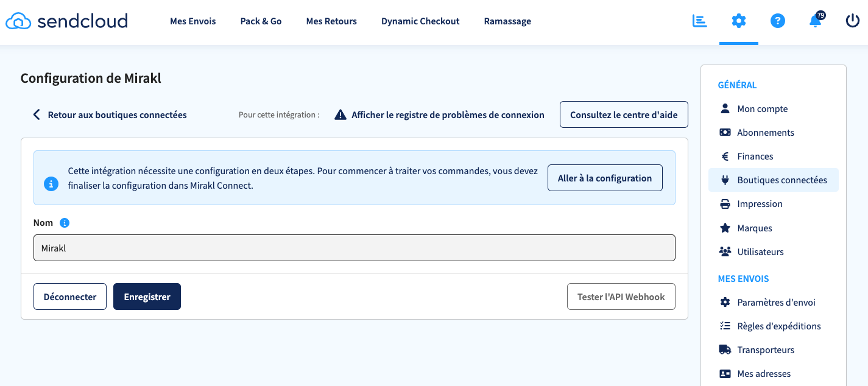The height and width of the screenshot is (386, 868).
Task: Click inside the Nom input field
Action: [355, 248]
